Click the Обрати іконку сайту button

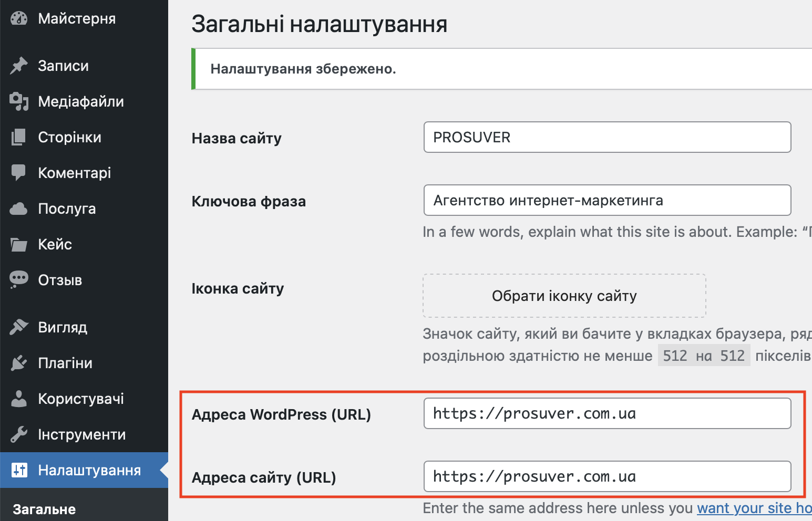(x=564, y=296)
